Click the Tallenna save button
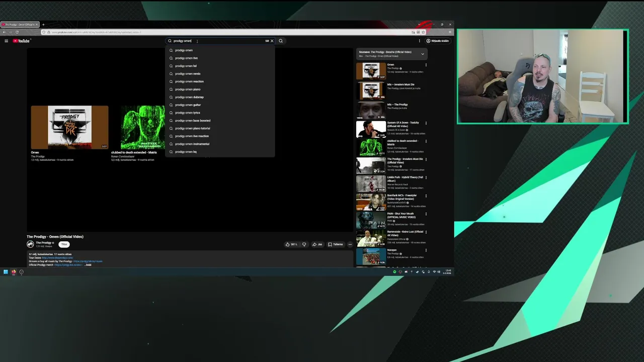 pyautogui.click(x=336, y=244)
